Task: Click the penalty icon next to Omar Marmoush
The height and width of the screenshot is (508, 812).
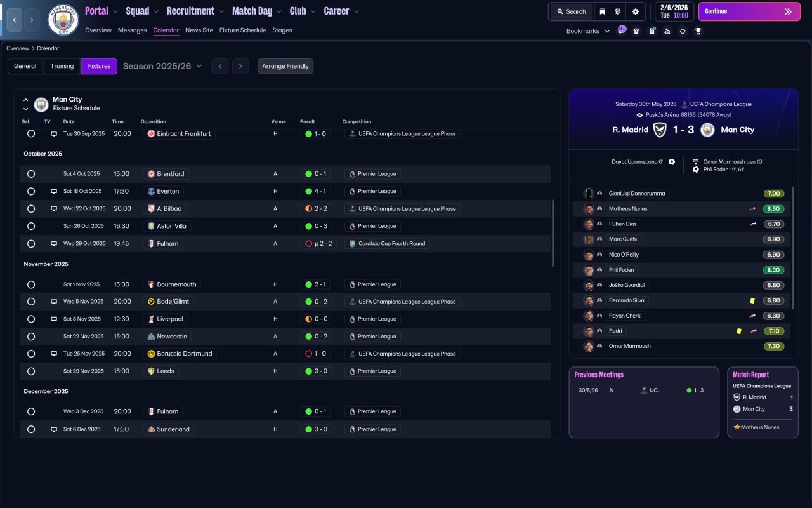Action: (x=696, y=162)
